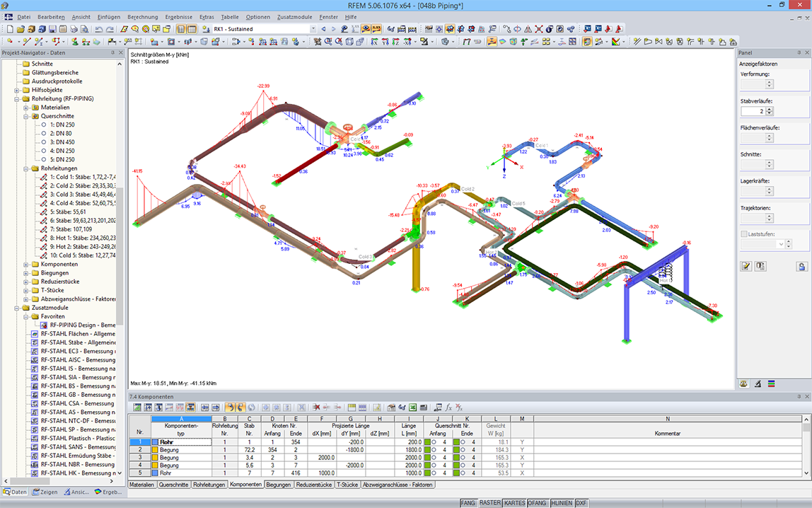Click the RF-PIPING Design favorite module icon
This screenshot has width=812, height=508.
pos(44,325)
